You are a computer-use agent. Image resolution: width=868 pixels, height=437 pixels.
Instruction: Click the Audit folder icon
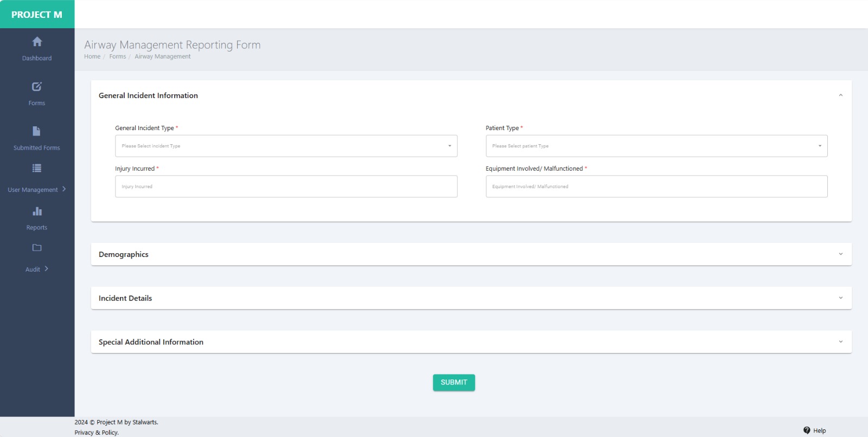pos(37,248)
